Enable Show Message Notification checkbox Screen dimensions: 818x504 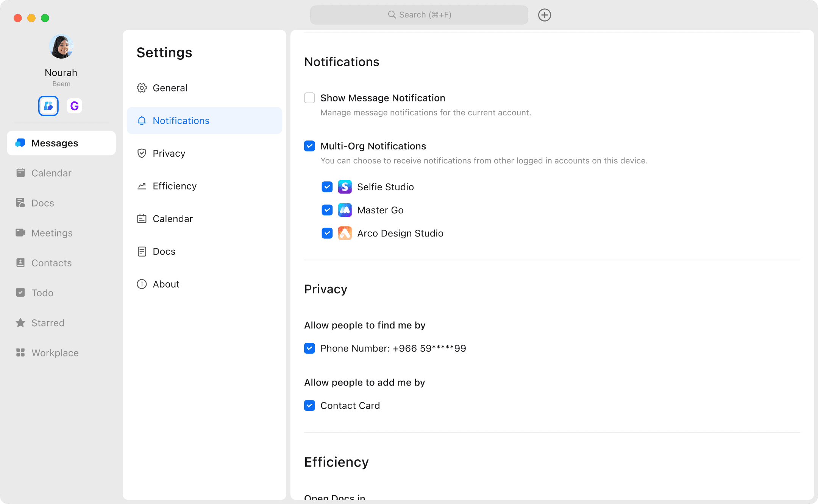click(x=309, y=98)
